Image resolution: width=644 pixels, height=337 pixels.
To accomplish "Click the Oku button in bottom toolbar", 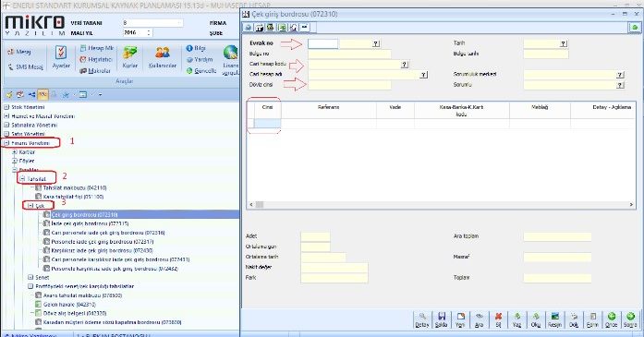I will pos(536,319).
